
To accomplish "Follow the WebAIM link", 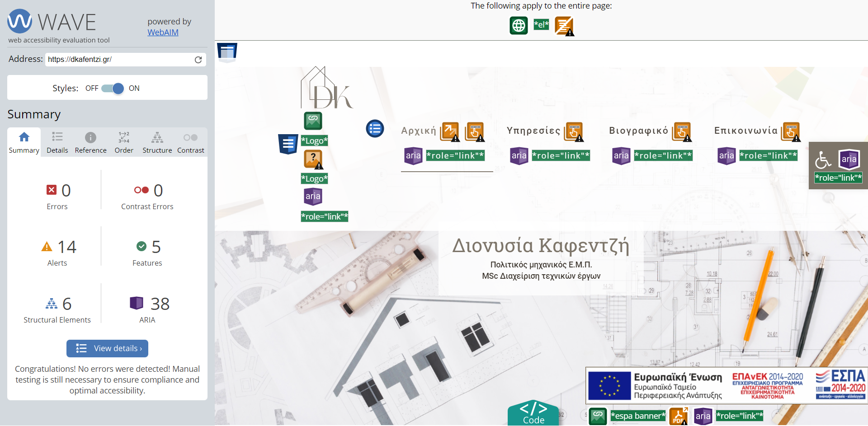I will point(163,33).
